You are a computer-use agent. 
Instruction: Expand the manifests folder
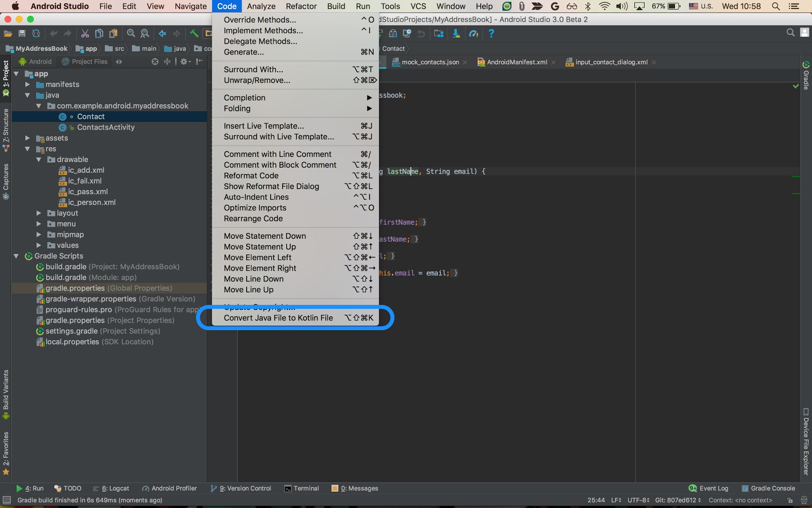(28, 84)
